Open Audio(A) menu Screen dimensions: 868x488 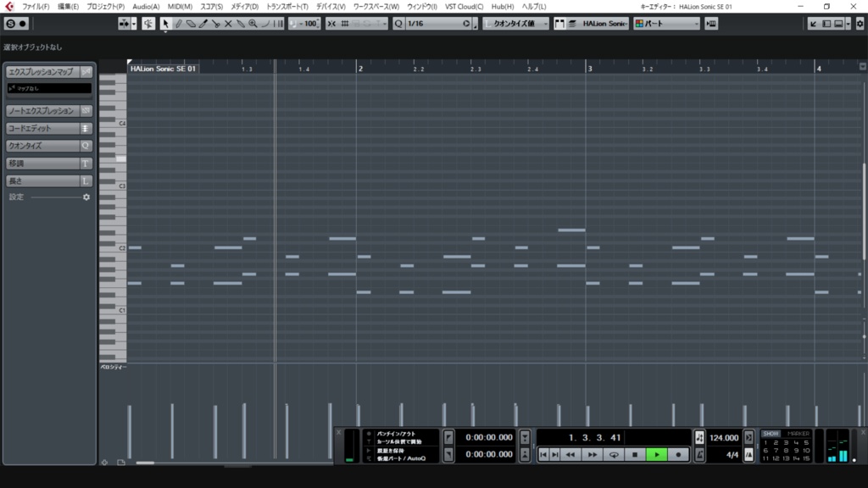pyautogui.click(x=146, y=7)
